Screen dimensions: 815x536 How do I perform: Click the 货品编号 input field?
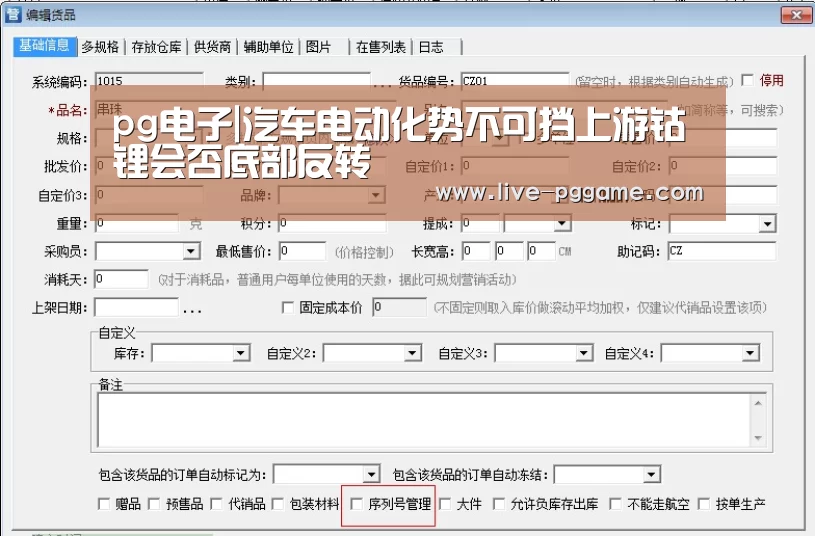[515, 81]
